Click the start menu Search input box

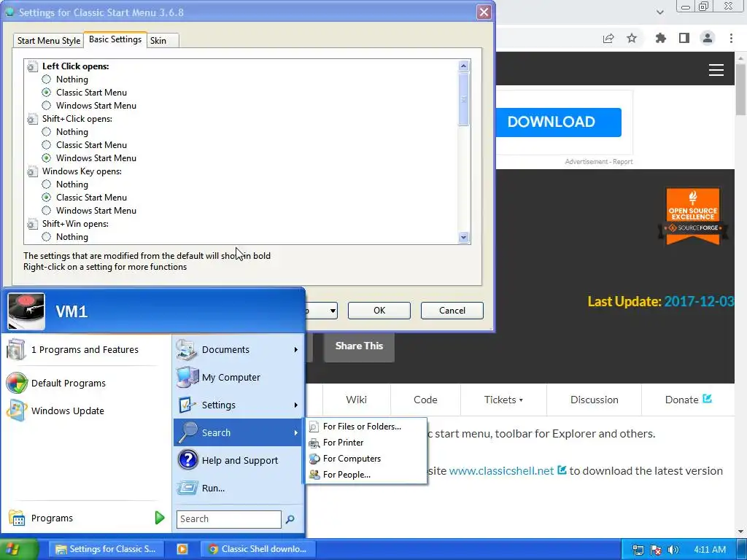[x=228, y=519]
